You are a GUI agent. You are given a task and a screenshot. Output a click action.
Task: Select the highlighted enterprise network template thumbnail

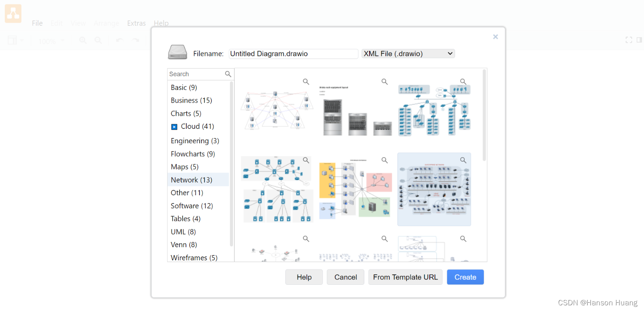pyautogui.click(x=434, y=189)
